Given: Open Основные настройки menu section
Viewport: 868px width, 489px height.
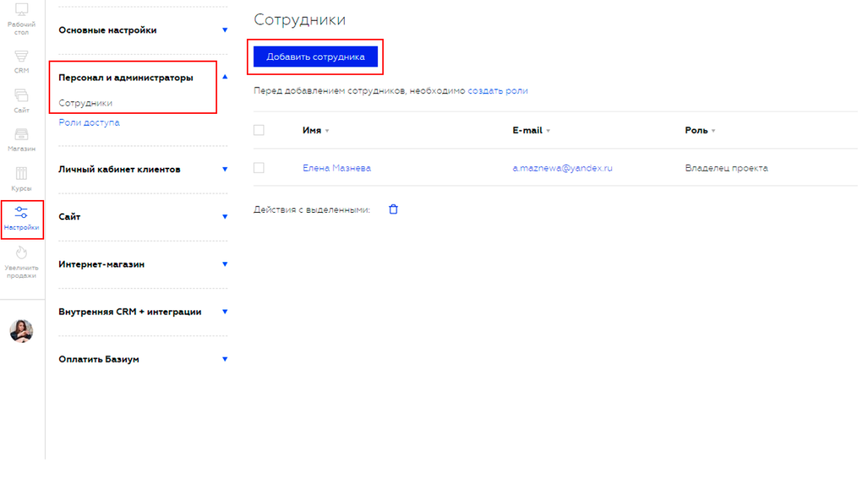Looking at the screenshot, I should (108, 30).
